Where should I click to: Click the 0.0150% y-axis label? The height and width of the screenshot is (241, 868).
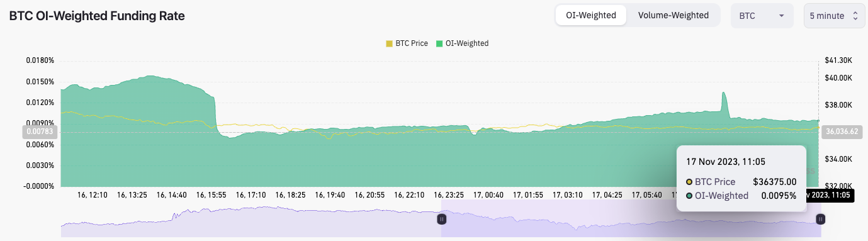[x=40, y=82]
